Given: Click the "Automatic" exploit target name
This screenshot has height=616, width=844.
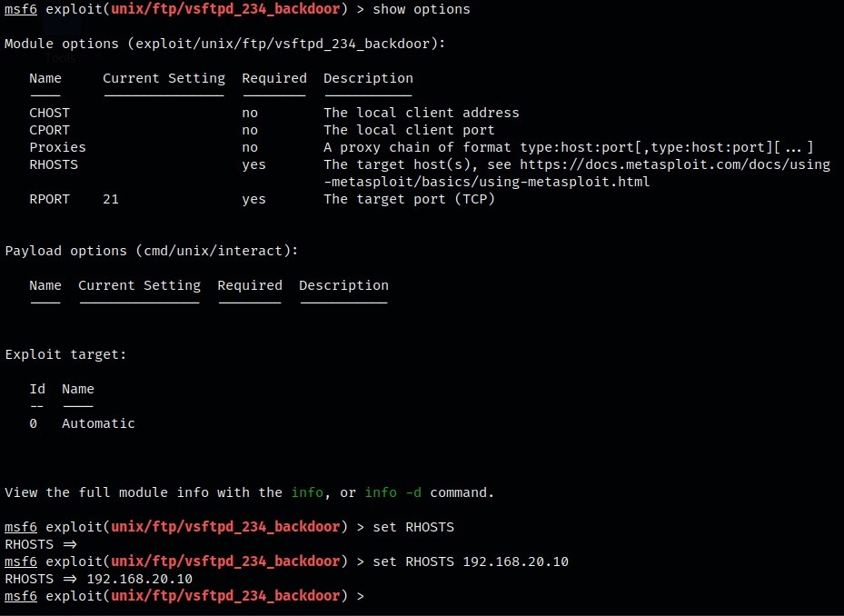Looking at the screenshot, I should click(98, 423).
